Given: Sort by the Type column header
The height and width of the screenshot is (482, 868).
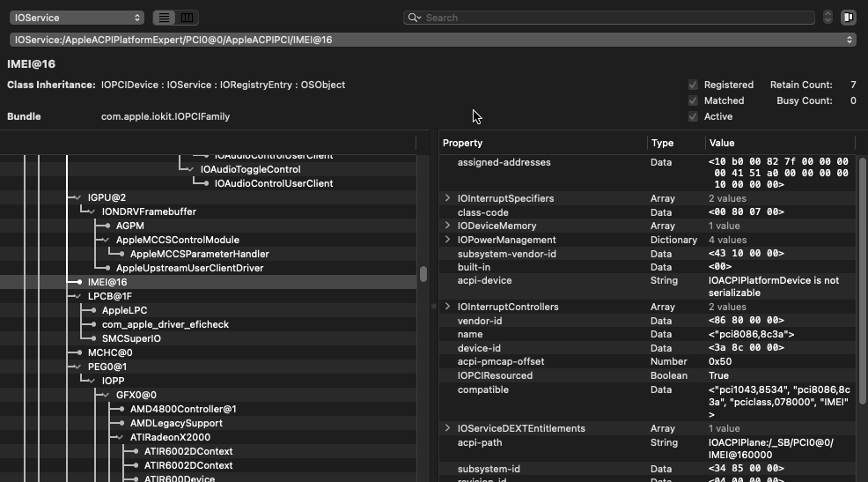Looking at the screenshot, I should pyautogui.click(x=676, y=143).
